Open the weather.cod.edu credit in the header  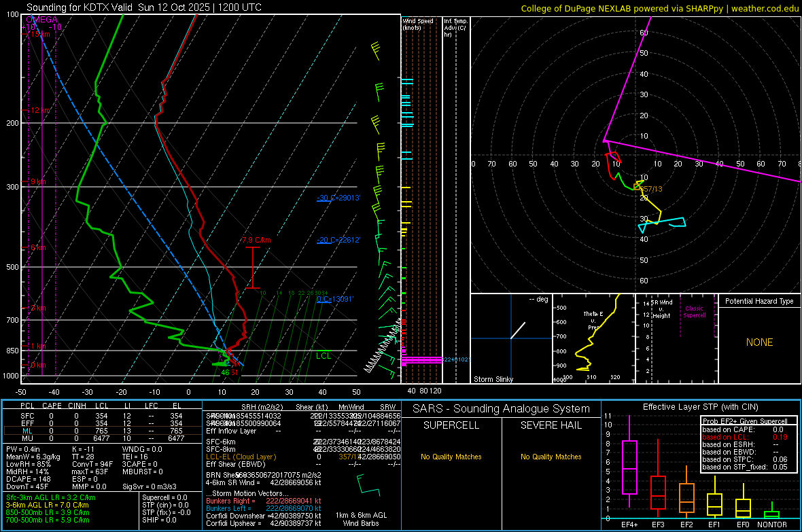pyautogui.click(x=765, y=8)
